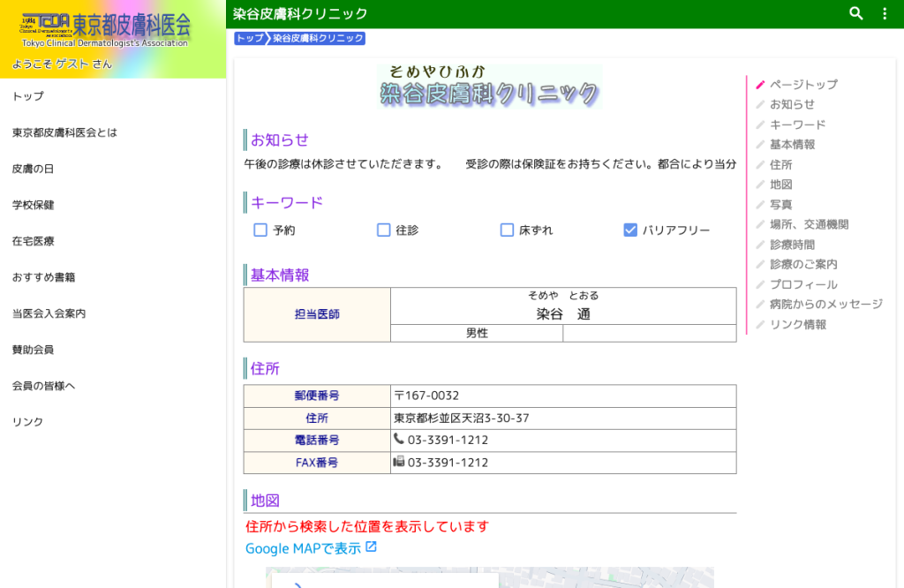
Task: Click the phone icon beside 電話番号
Action: tap(398, 440)
